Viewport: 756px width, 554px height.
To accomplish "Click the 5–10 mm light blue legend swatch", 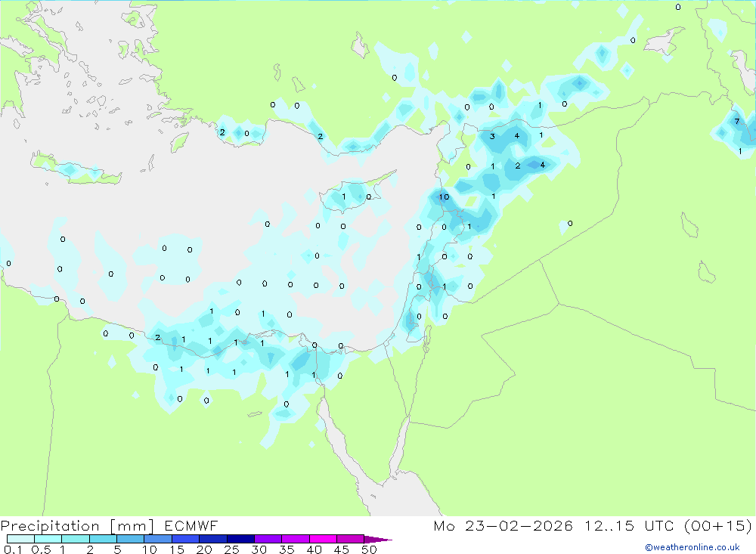I will click(130, 539).
